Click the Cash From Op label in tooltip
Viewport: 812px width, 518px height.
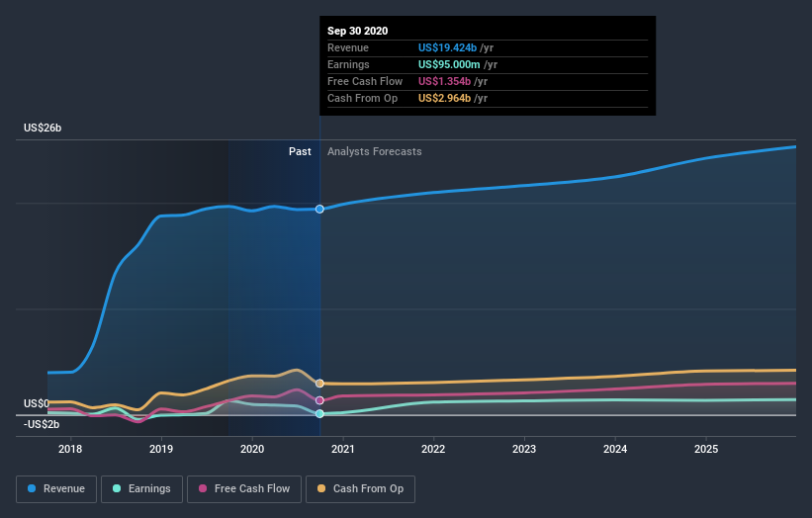363,98
